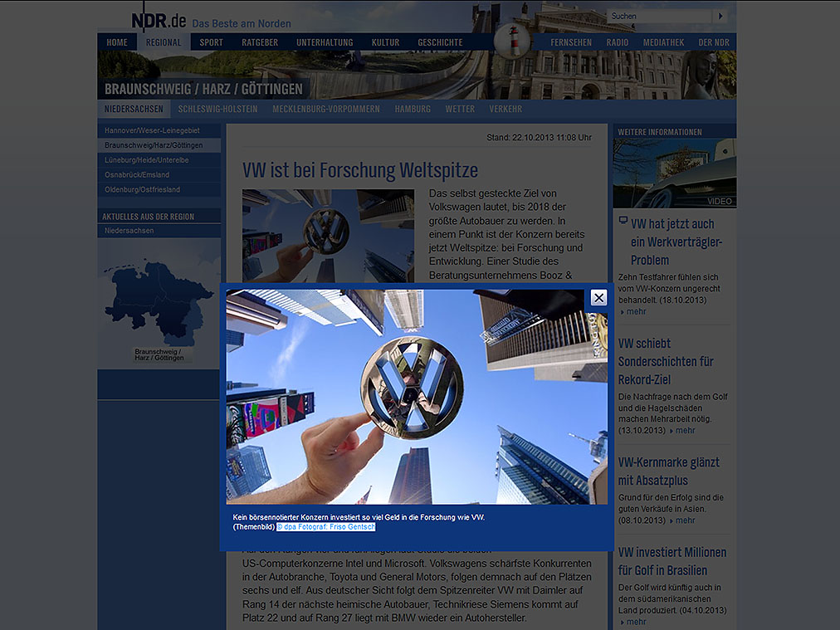Click inside the Suchen search field
Image resolution: width=840 pixels, height=630 pixels.
[659, 16]
